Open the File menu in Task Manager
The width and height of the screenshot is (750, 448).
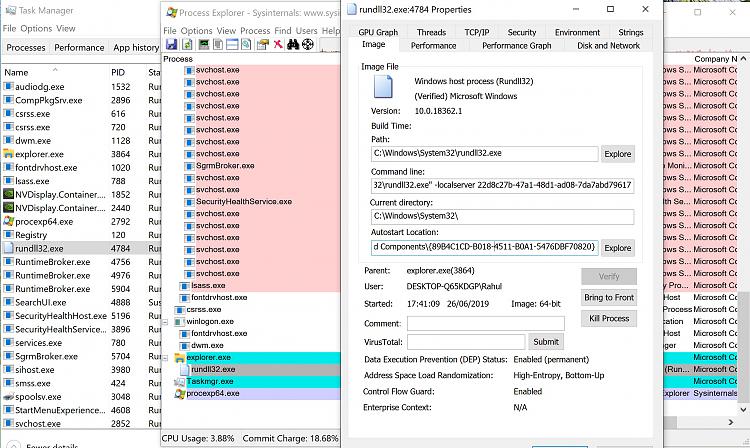pos(9,28)
